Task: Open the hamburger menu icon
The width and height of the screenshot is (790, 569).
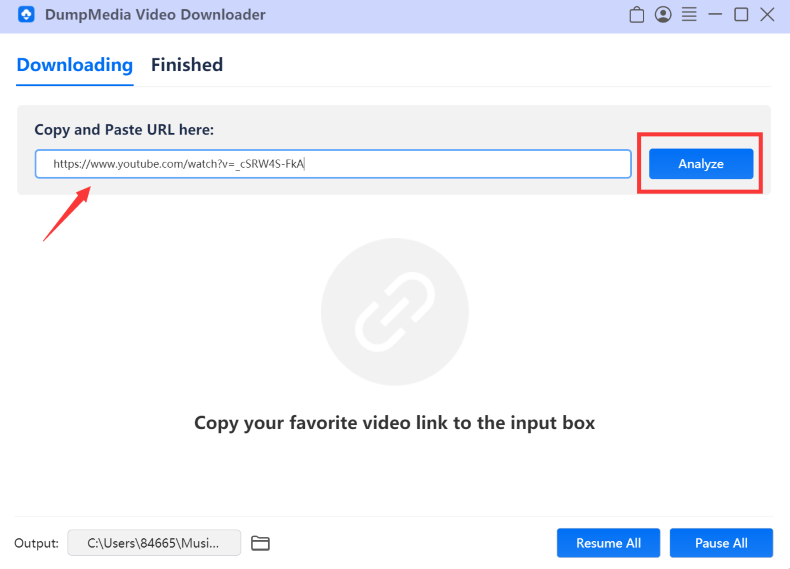Action: tap(689, 15)
